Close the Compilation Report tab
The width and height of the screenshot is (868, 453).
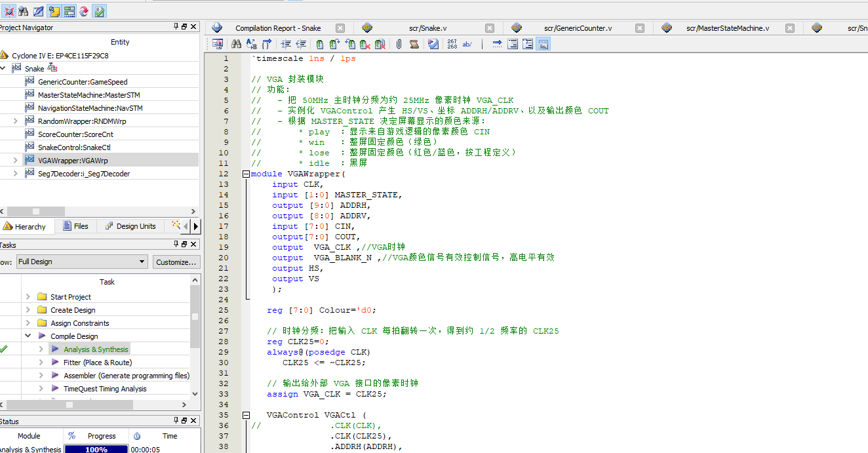click(x=340, y=28)
